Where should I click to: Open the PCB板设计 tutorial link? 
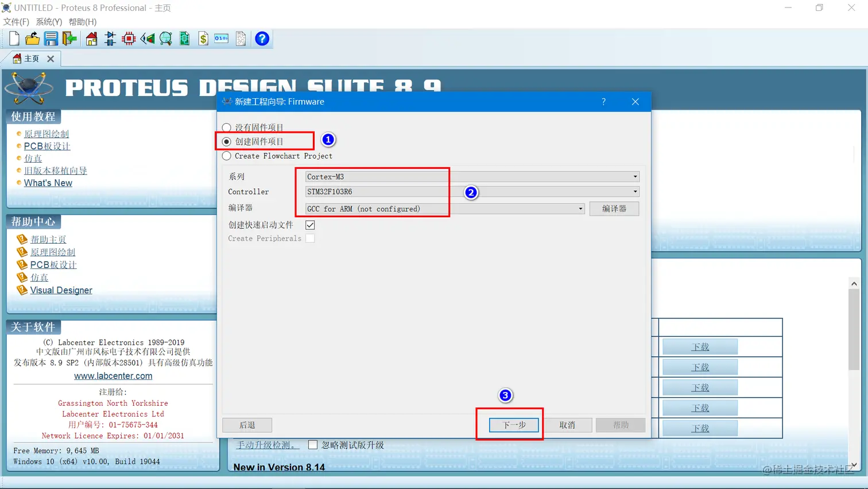pos(47,146)
